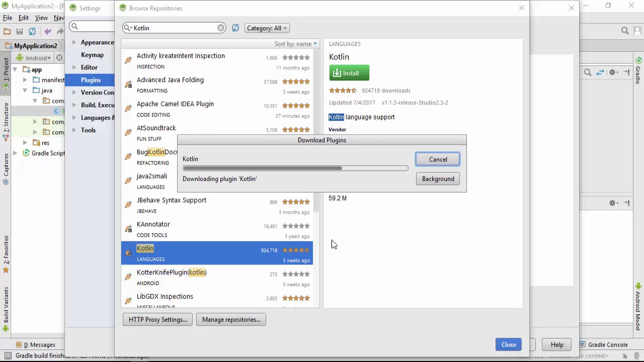Open the File menu

tap(8, 18)
